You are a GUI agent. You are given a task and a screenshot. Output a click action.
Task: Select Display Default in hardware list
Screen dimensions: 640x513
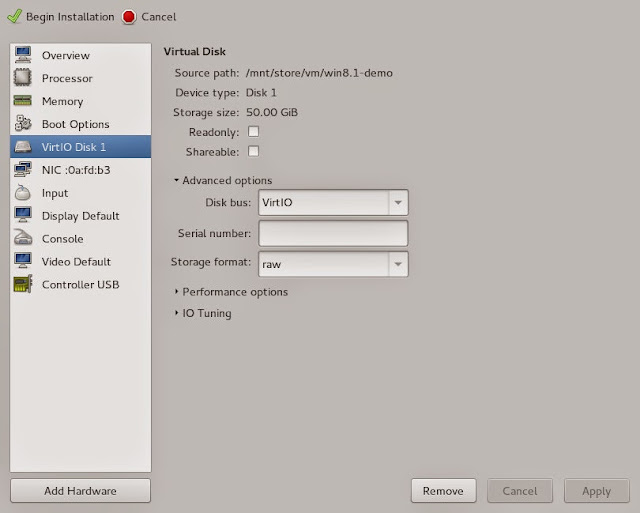pyautogui.click(x=80, y=215)
